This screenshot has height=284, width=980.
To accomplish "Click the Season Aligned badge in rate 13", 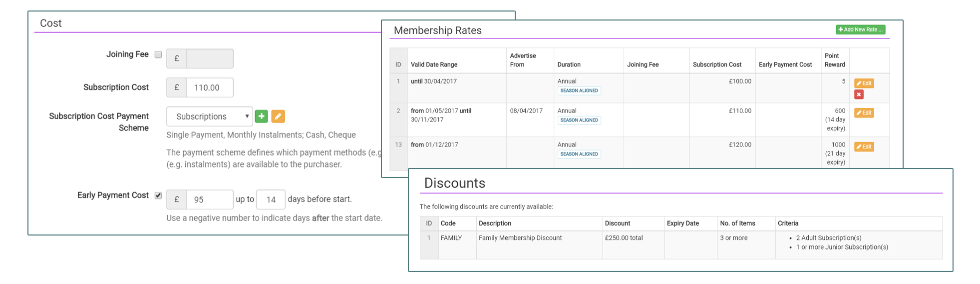I will [x=579, y=154].
